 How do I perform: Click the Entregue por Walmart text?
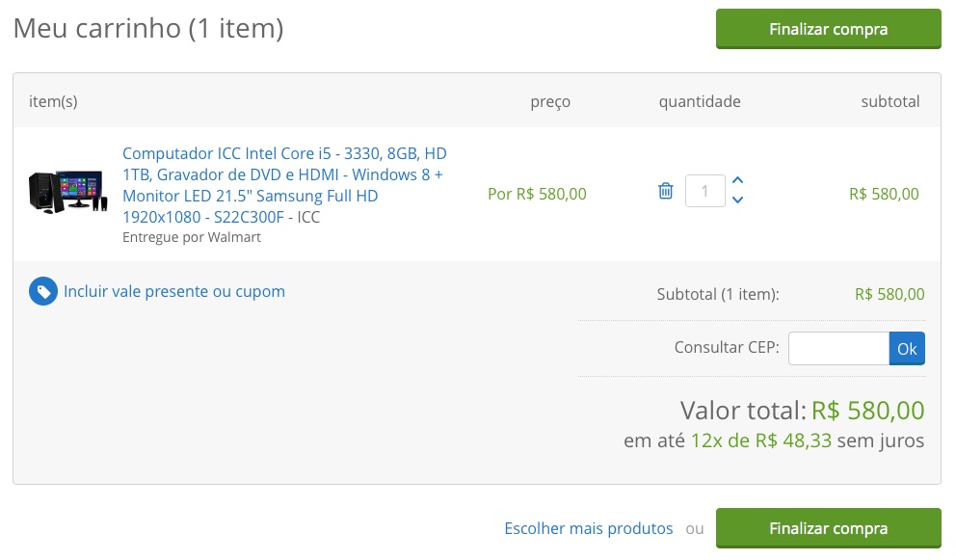coord(192,237)
